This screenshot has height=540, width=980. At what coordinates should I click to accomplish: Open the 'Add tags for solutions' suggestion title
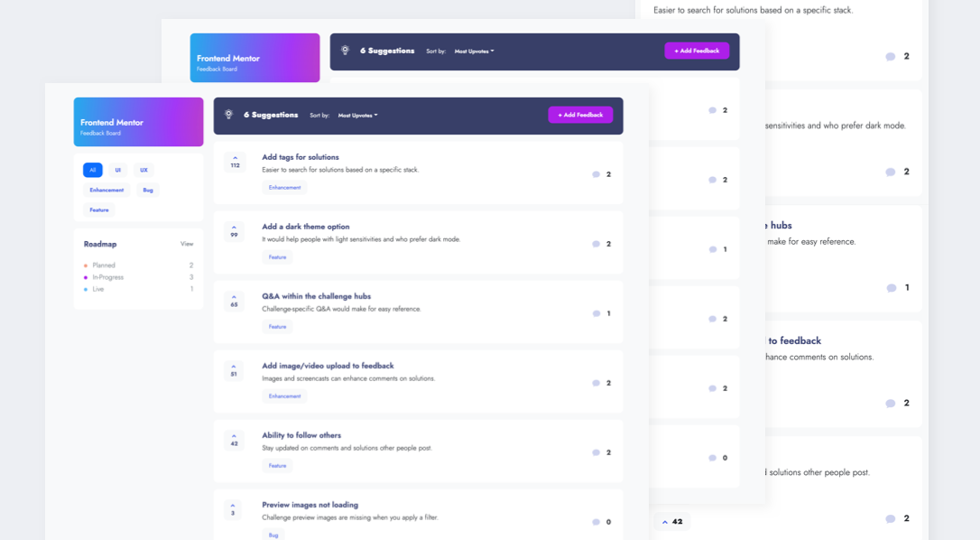coord(300,157)
